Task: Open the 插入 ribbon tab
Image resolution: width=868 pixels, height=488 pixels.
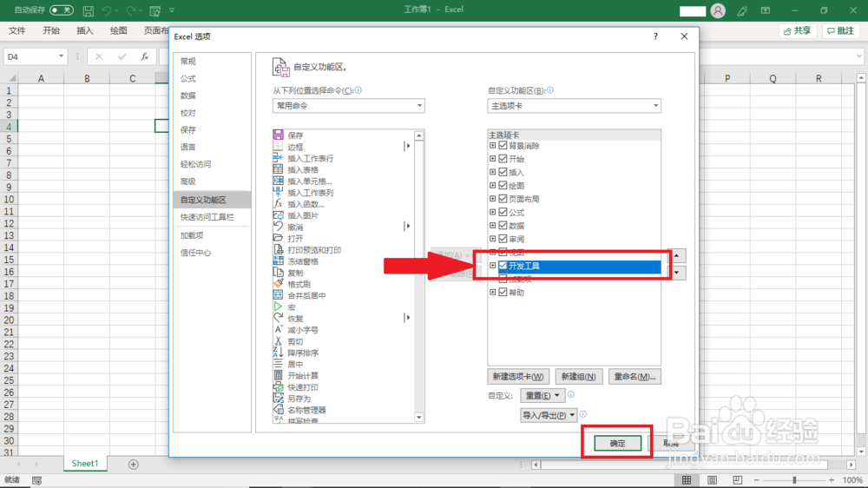Action: (x=85, y=30)
